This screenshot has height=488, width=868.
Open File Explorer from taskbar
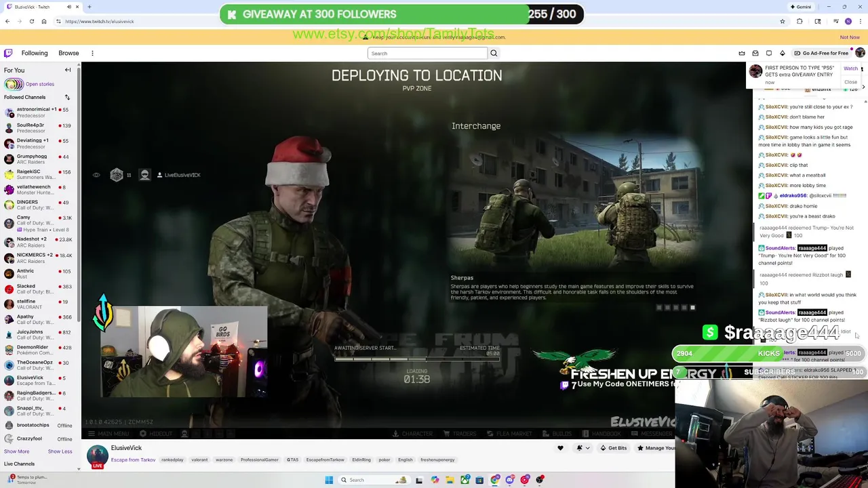coord(450,480)
